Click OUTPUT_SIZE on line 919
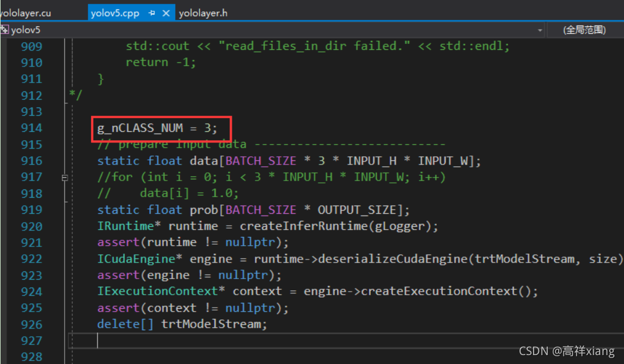Viewport: 624px width, 364px height. pos(357,210)
